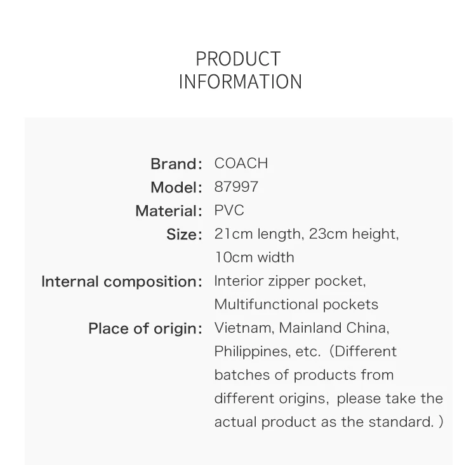Click the 10cm width text
Viewport: 476px width, 465px height.
[255, 257]
